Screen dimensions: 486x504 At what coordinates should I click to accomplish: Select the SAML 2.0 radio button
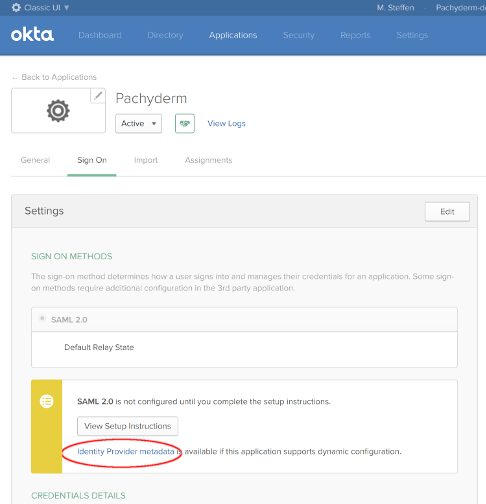tap(42, 319)
